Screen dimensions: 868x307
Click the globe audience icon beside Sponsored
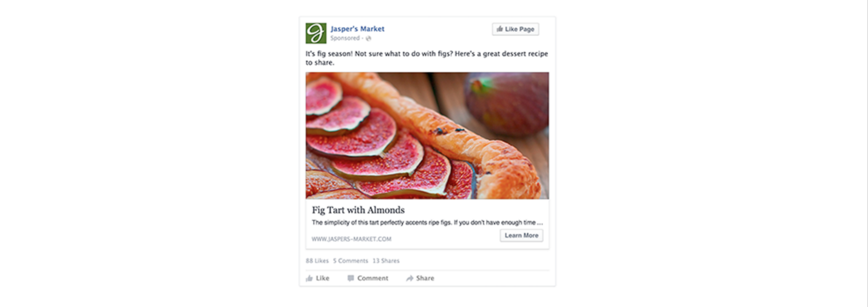tap(368, 38)
